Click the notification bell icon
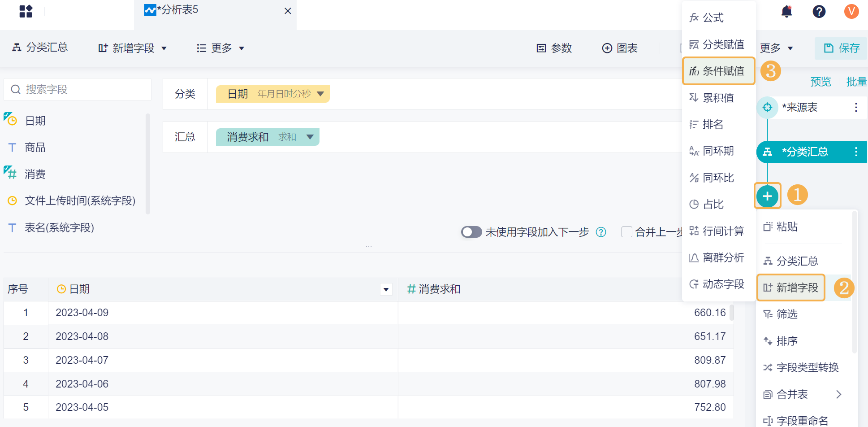868x427 pixels. pyautogui.click(x=786, y=11)
